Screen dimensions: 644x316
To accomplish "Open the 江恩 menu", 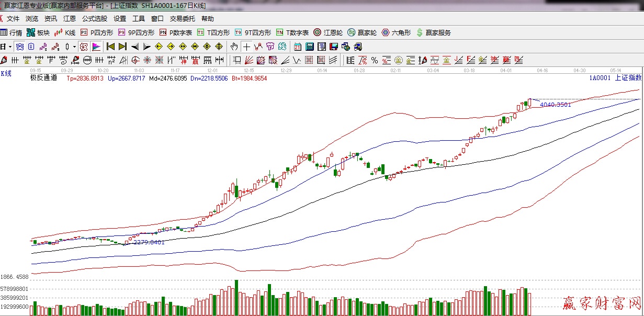I will [69, 19].
